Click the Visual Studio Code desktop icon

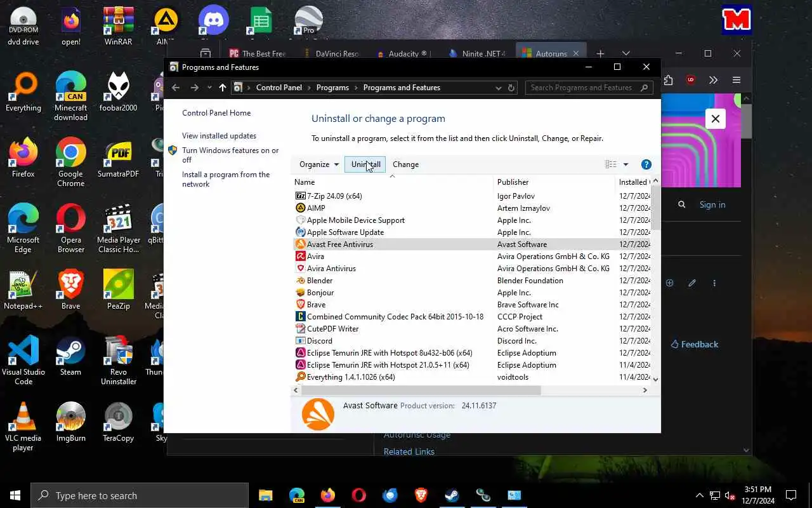point(23,360)
